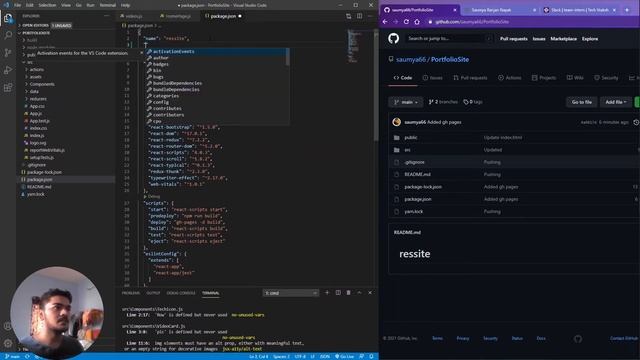Click the PortfolioSite repository name link
Image resolution: width=640 pixels, height=360 pixels.
click(x=450, y=60)
